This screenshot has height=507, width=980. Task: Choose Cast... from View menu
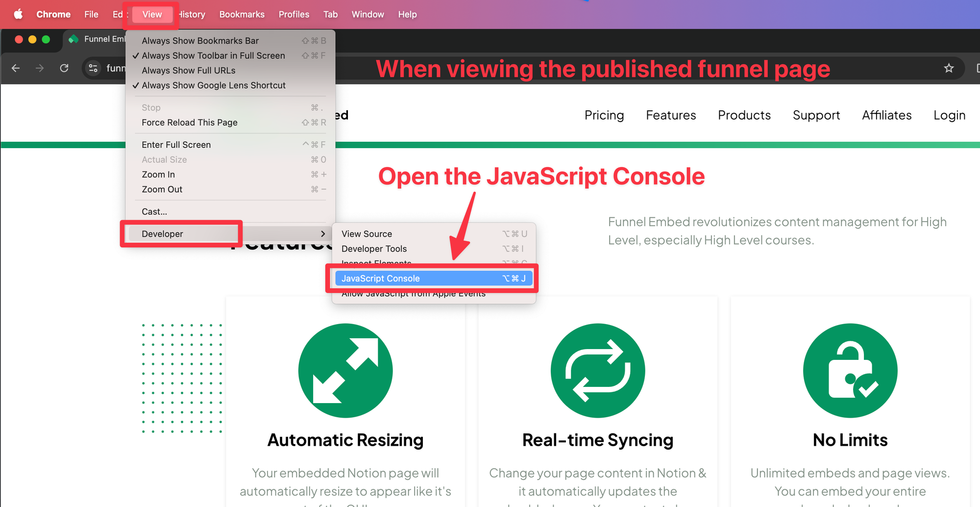coord(230,212)
